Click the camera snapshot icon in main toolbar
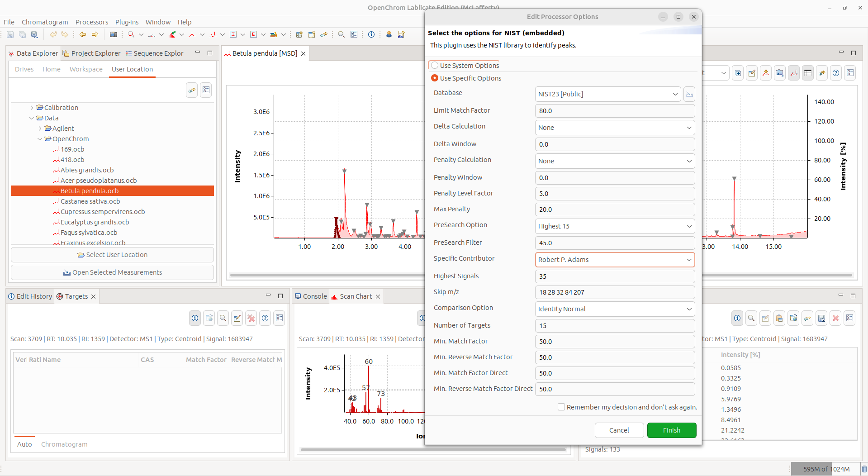Image resolution: width=868 pixels, height=476 pixels. tap(114, 34)
